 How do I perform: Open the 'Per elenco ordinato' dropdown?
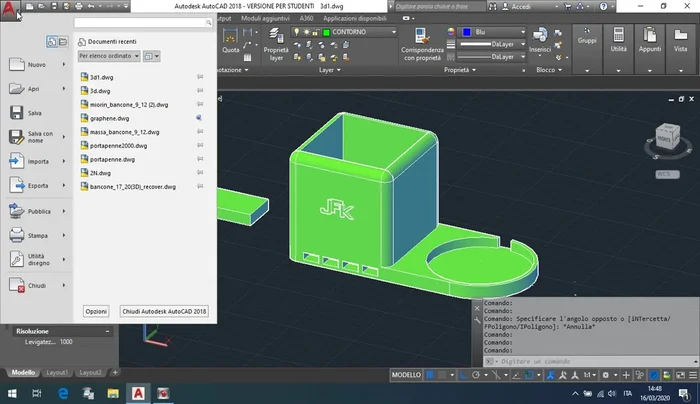pos(108,57)
